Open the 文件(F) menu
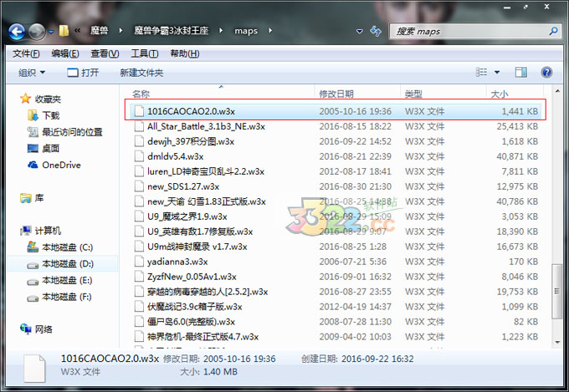The image size is (569, 392). [26, 53]
